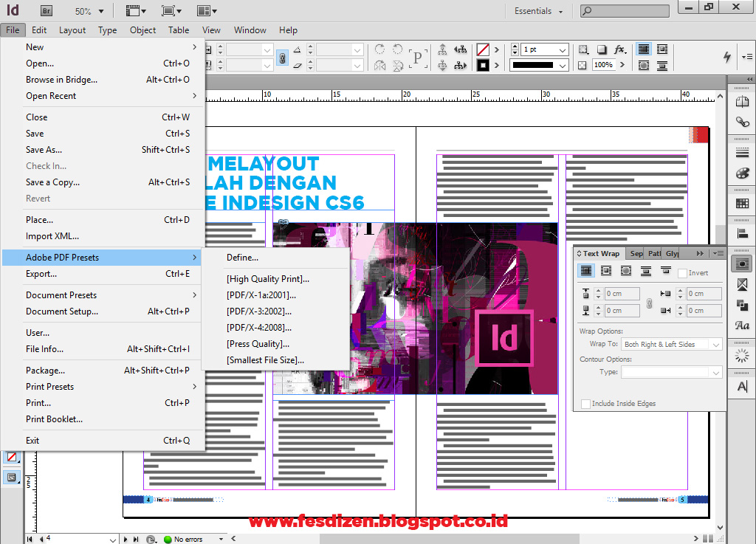This screenshot has width=756, height=544.
Task: Select Jump object text wrap icon
Action: (646, 271)
